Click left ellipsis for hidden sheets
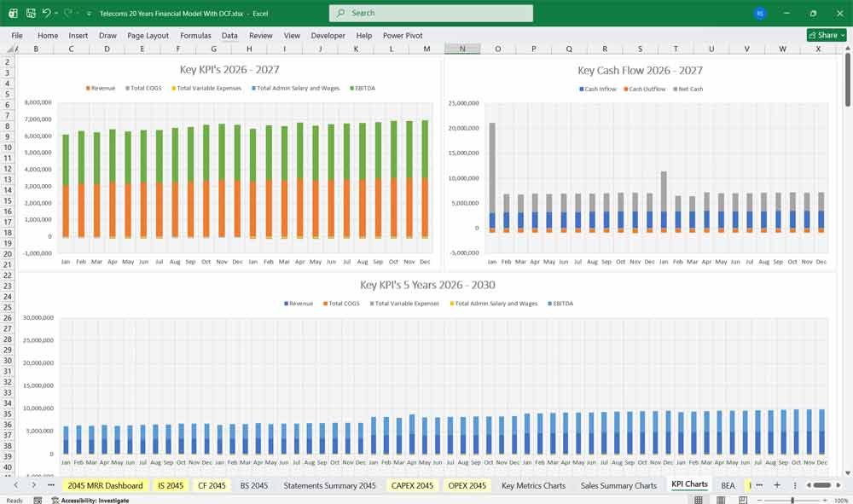 51,485
